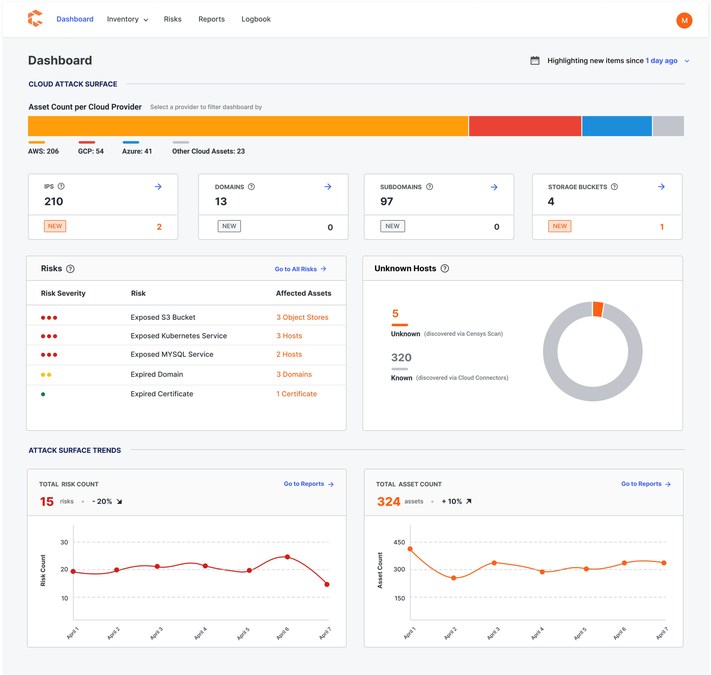Click the new IPs count '2'
The height and width of the screenshot is (675, 711).
point(159,227)
